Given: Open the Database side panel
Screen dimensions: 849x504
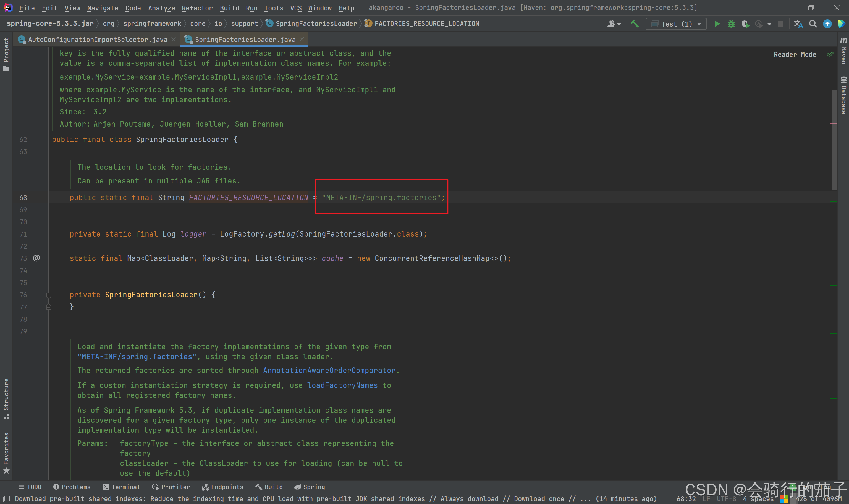Looking at the screenshot, I should tap(843, 96).
